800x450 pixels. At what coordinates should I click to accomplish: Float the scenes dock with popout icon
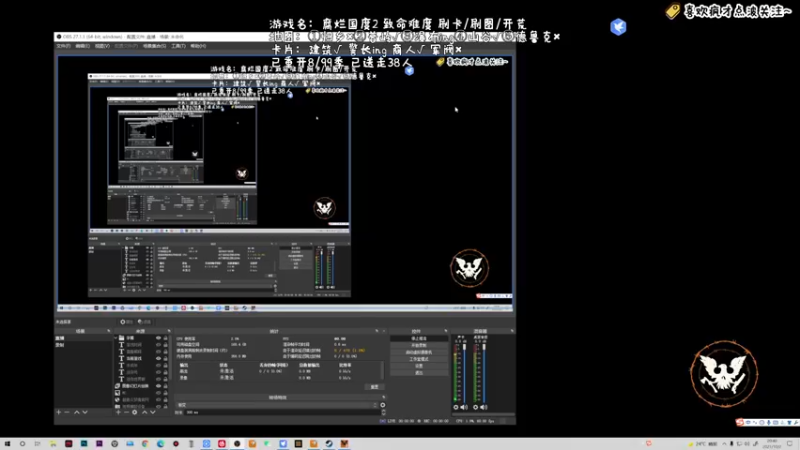(x=109, y=331)
